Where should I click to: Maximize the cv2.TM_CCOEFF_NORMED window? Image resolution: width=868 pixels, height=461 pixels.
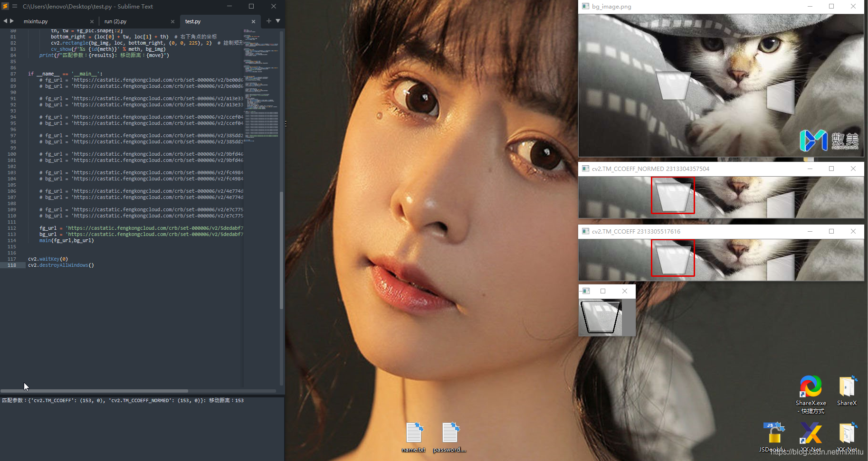click(x=831, y=169)
